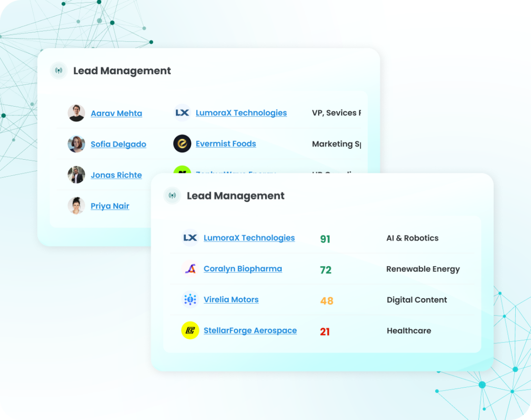Click the broadcast icon in the back Lead Management card
The width and height of the screenshot is (531, 420).
(59, 71)
